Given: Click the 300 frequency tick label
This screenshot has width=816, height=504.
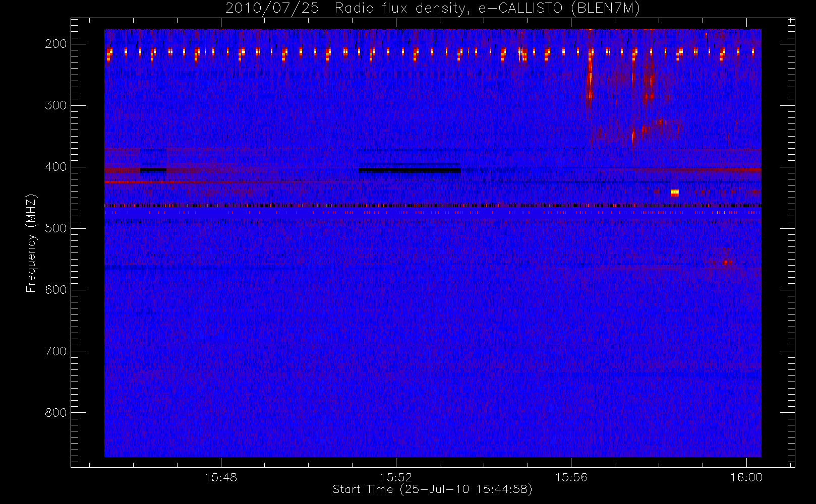Looking at the screenshot, I should click(56, 105).
